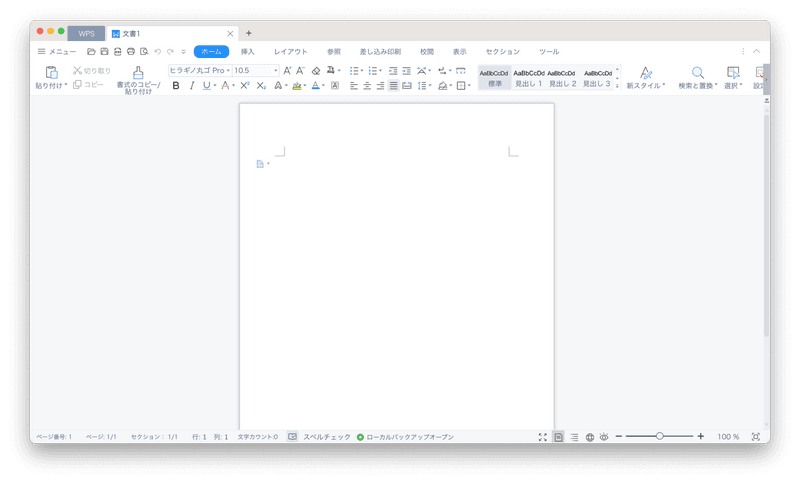This screenshot has height=483, width=800.
Task: Click the print icon in quick toolbar
Action: (131, 52)
